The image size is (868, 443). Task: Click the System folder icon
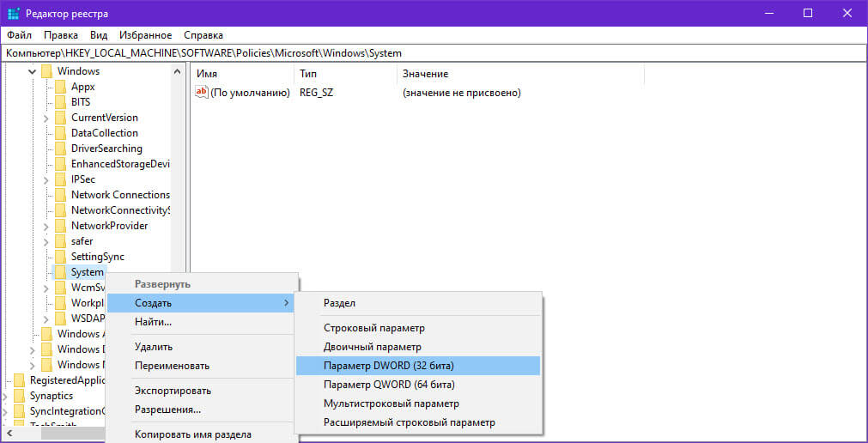[60, 272]
